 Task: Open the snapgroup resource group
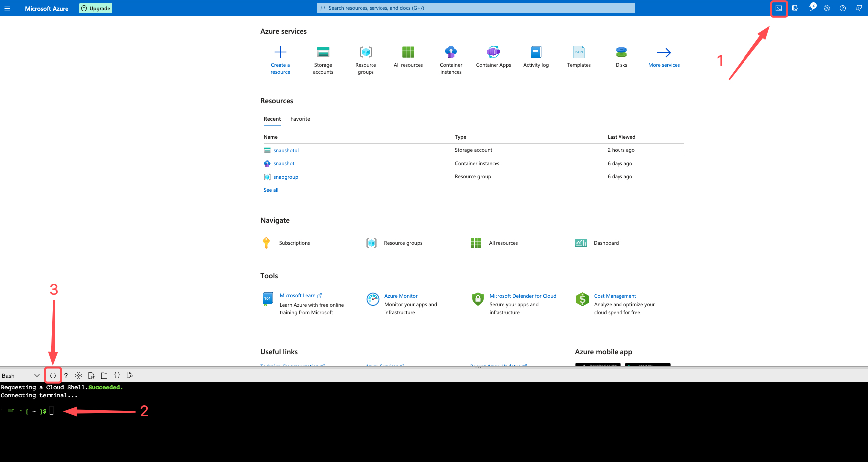286,177
